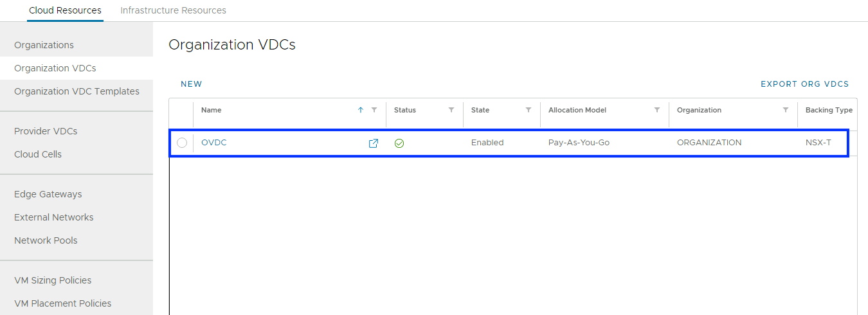Click EXPORT ORG VDCS button
This screenshot has width=868, height=315.
coord(804,84)
